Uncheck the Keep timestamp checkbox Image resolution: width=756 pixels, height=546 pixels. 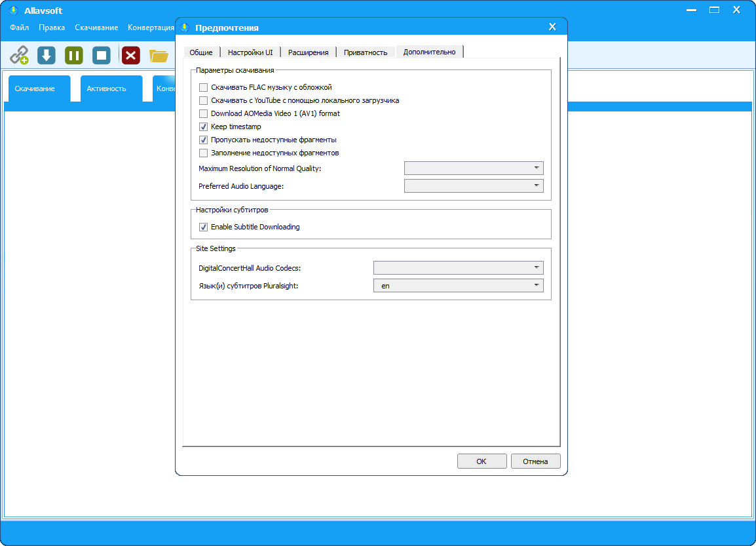(x=204, y=127)
